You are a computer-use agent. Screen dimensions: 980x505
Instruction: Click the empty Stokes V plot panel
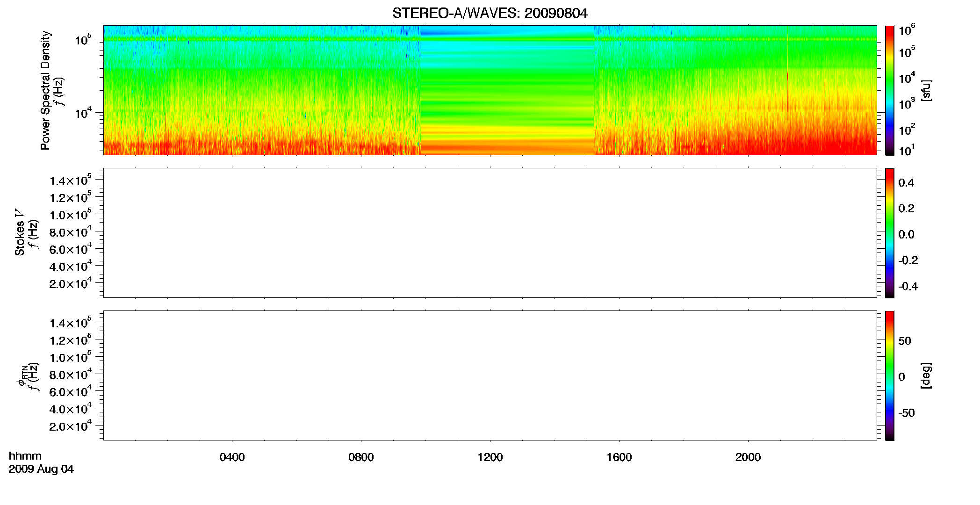[x=490, y=232]
